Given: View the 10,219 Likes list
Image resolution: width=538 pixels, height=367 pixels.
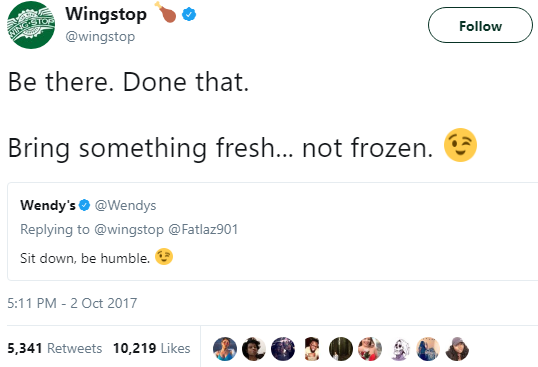Looking at the screenshot, I should [152, 348].
